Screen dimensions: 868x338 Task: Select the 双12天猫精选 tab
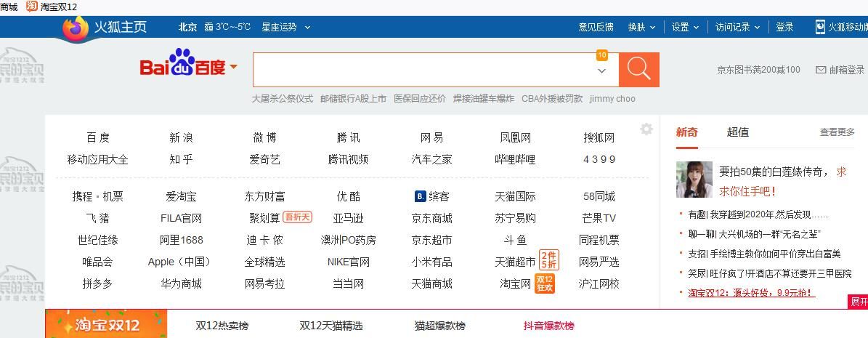(x=331, y=326)
